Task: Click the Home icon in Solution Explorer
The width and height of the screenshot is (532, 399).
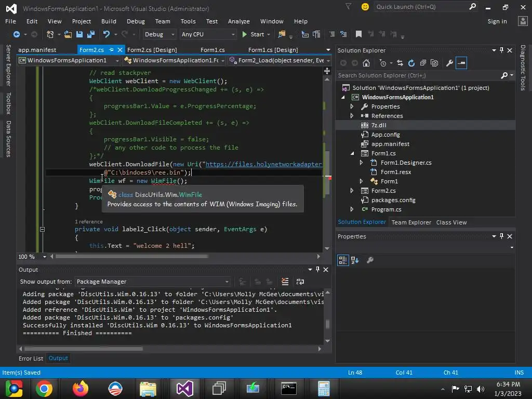Action: [366, 63]
